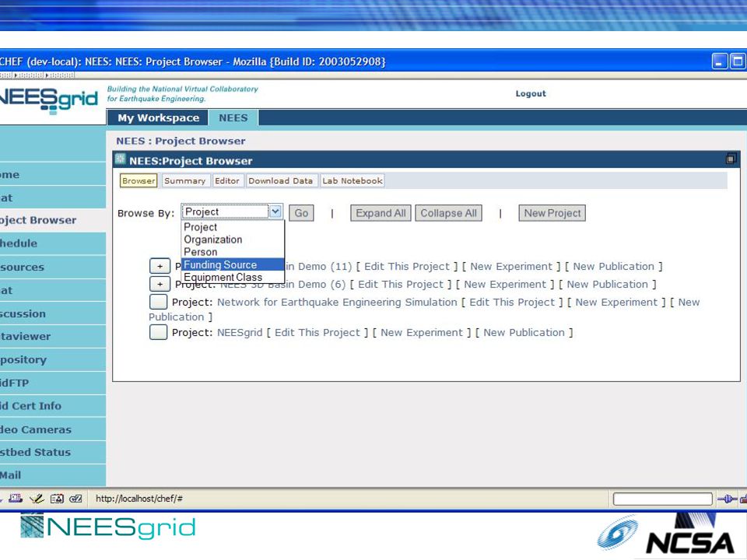Open Mail in the left sidebar
Screen dimensions: 747x560
(x=53, y=474)
